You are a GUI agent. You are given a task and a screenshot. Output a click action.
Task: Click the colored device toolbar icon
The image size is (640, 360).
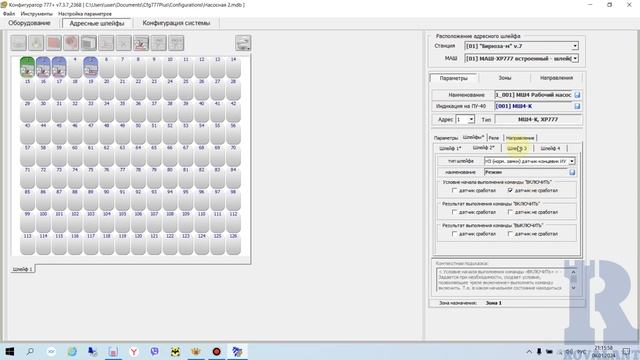(x=141, y=43)
